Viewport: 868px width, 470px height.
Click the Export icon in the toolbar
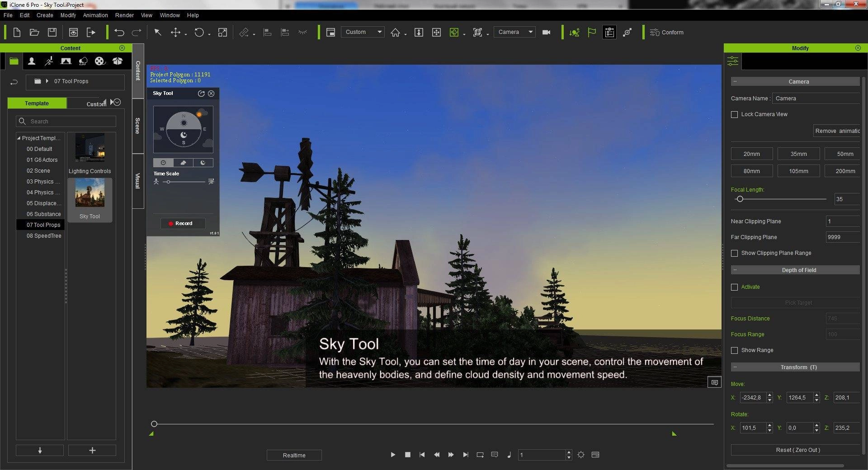(x=91, y=33)
